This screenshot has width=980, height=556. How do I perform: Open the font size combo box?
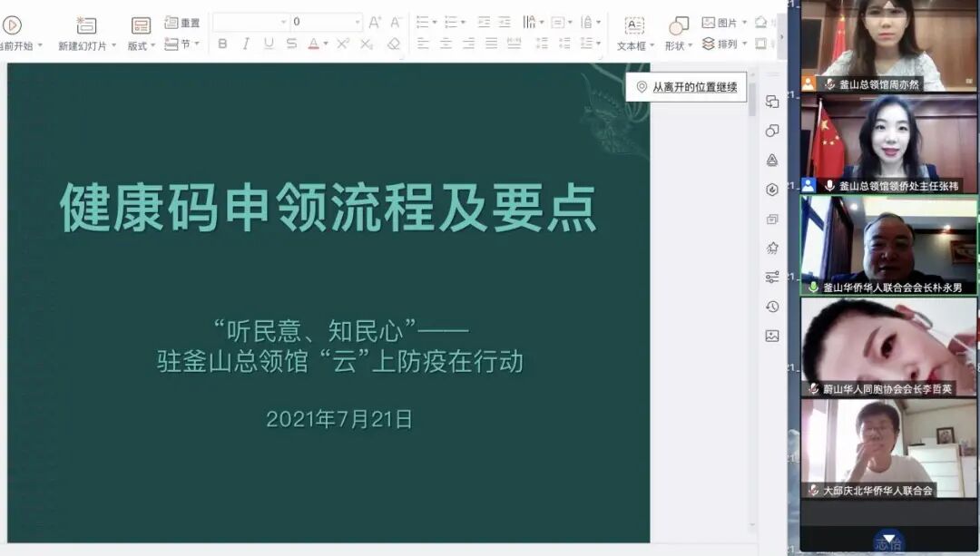(327, 22)
